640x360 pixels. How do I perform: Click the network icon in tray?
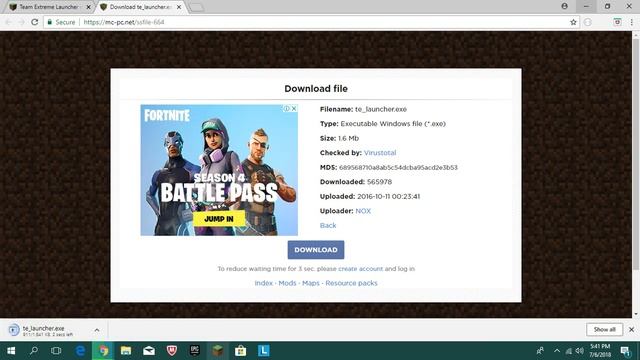click(569, 351)
